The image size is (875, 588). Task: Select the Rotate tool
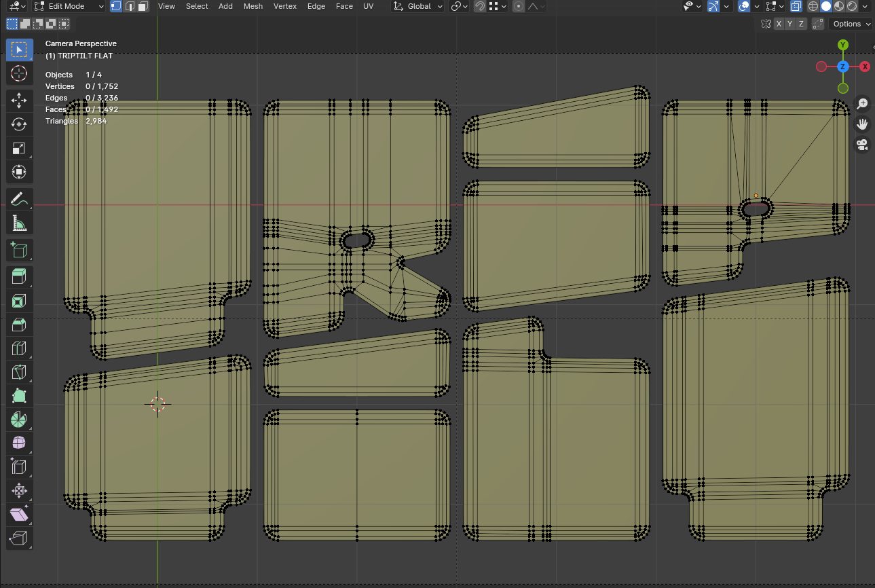coord(19,124)
